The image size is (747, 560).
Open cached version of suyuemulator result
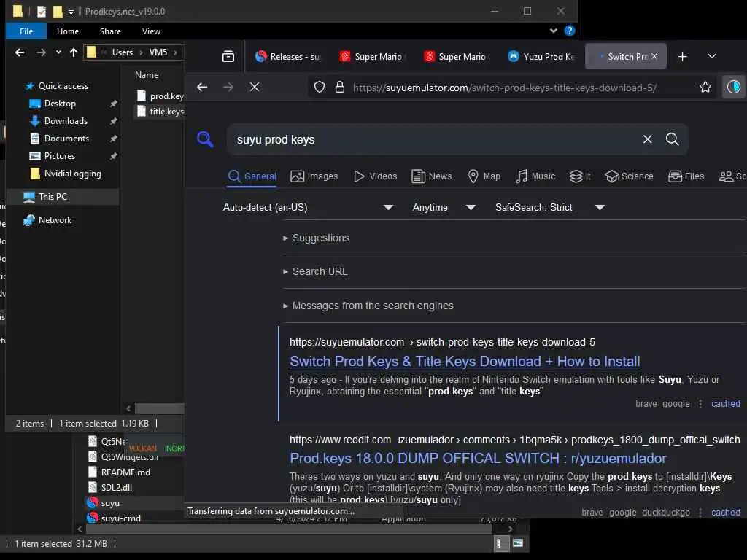[726, 404]
